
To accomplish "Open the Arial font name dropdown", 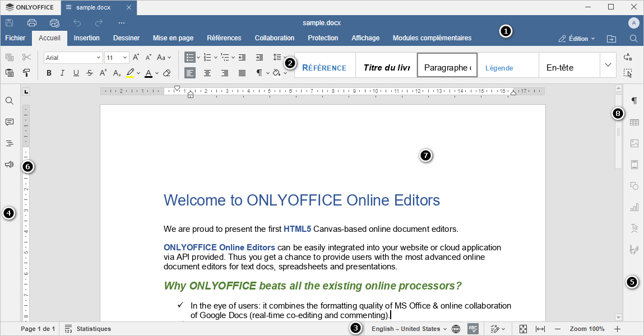I will point(73,58).
